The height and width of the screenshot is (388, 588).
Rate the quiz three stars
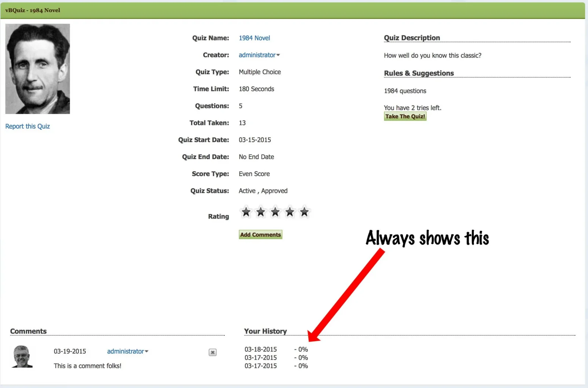point(275,212)
